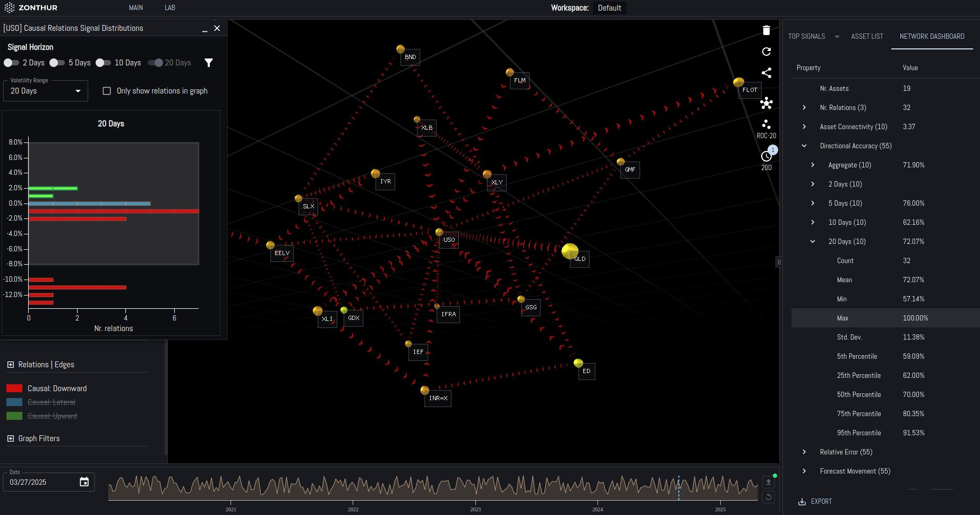Toggle Causal: Upward legend entry

(x=41, y=416)
